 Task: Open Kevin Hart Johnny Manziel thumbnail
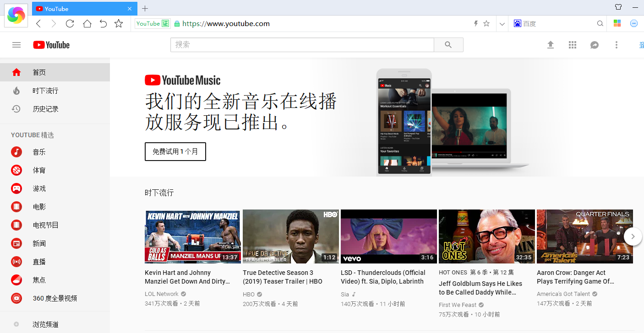tap(193, 236)
